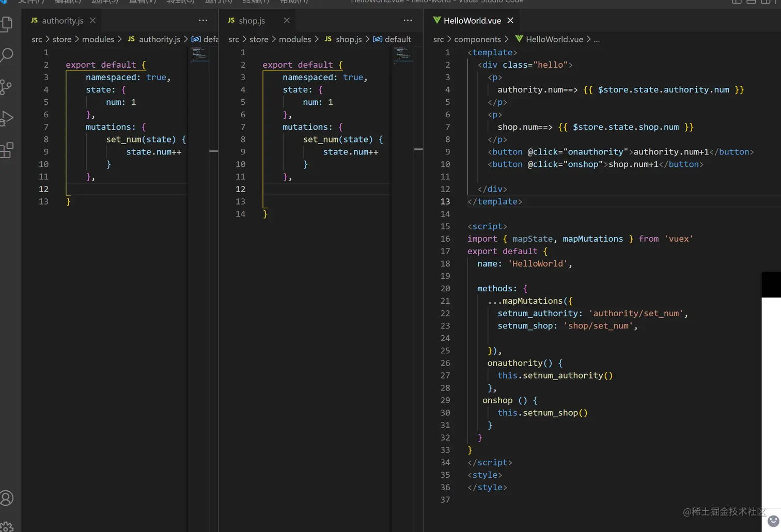
Task: Click "'authority/set_num'" string
Action: coord(636,314)
